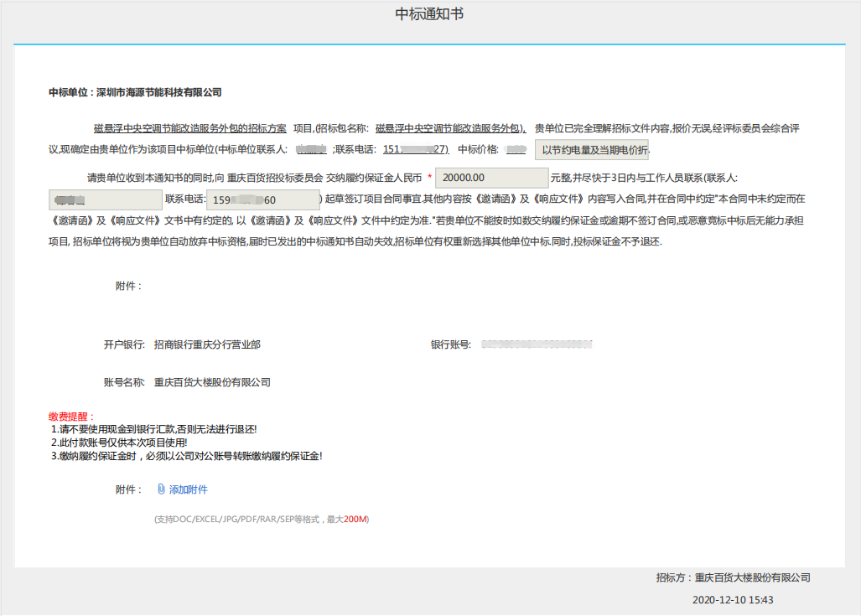Click the 20000.00 deposit amount field
Screen dimensions: 861x616
(x=491, y=179)
